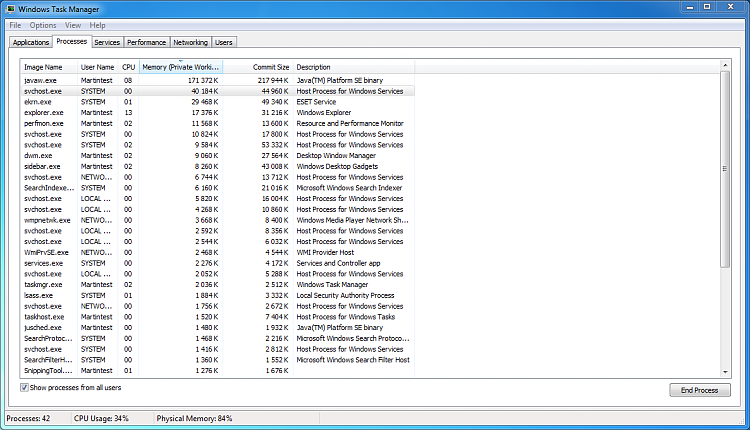Sort by Memory (Private Working Set) header

tap(181, 67)
